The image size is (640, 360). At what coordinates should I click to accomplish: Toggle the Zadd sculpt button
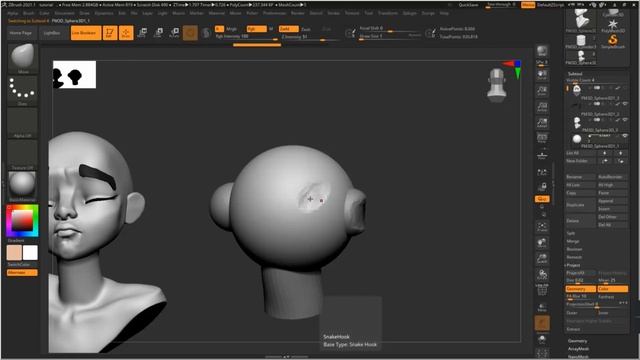(289, 29)
